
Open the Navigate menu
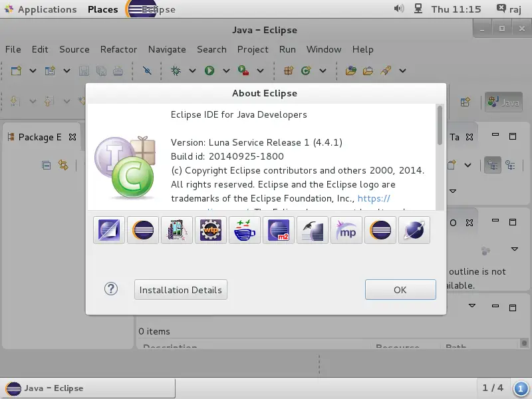click(x=167, y=49)
